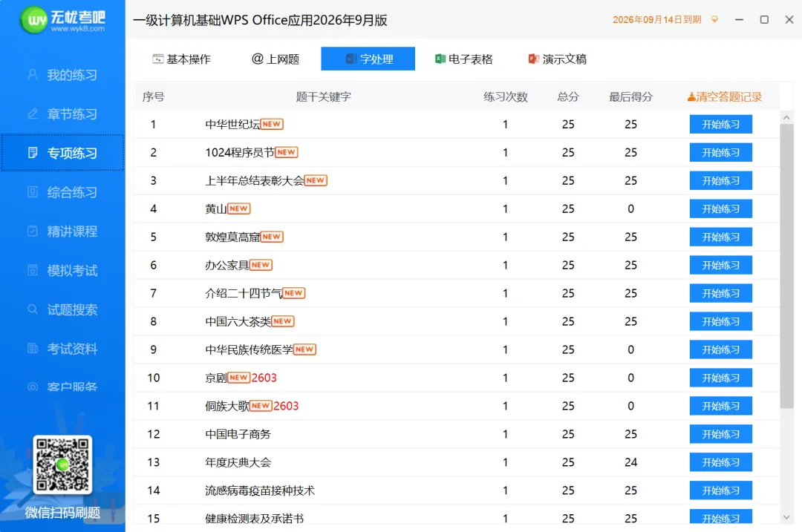Start practice for 中国六大茶类

[720, 321]
